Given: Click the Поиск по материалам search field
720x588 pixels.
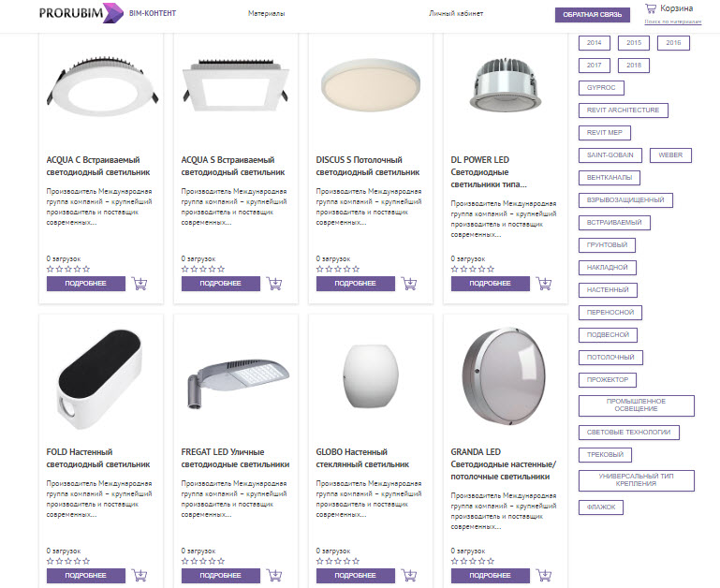Looking at the screenshot, I should tap(672, 22).
